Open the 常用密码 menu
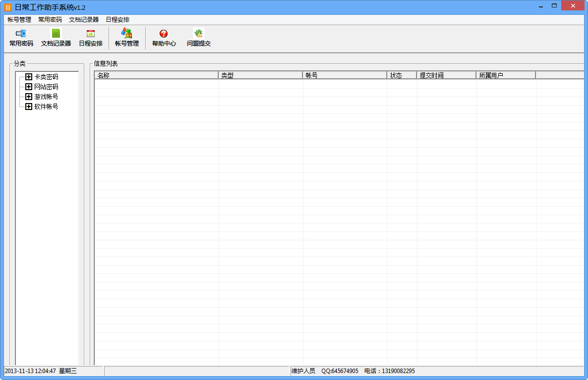Image resolution: width=588 pixels, height=380 pixels. (x=50, y=19)
